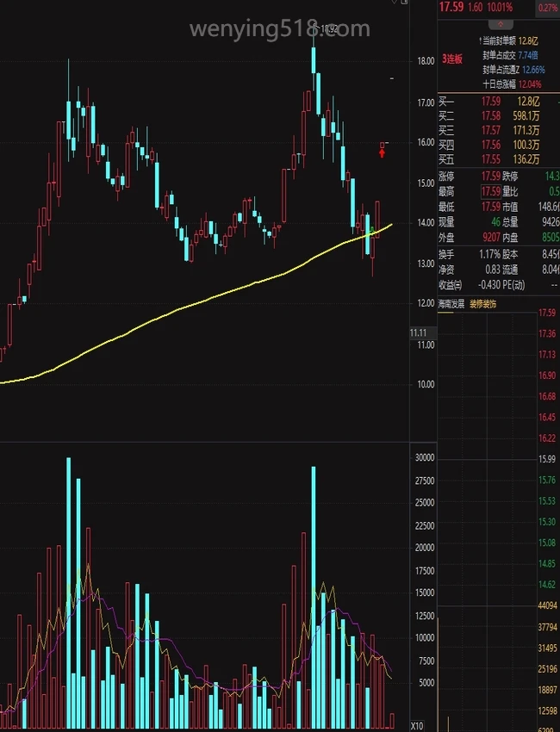Click the small hollow square marker above arrow

[383, 143]
